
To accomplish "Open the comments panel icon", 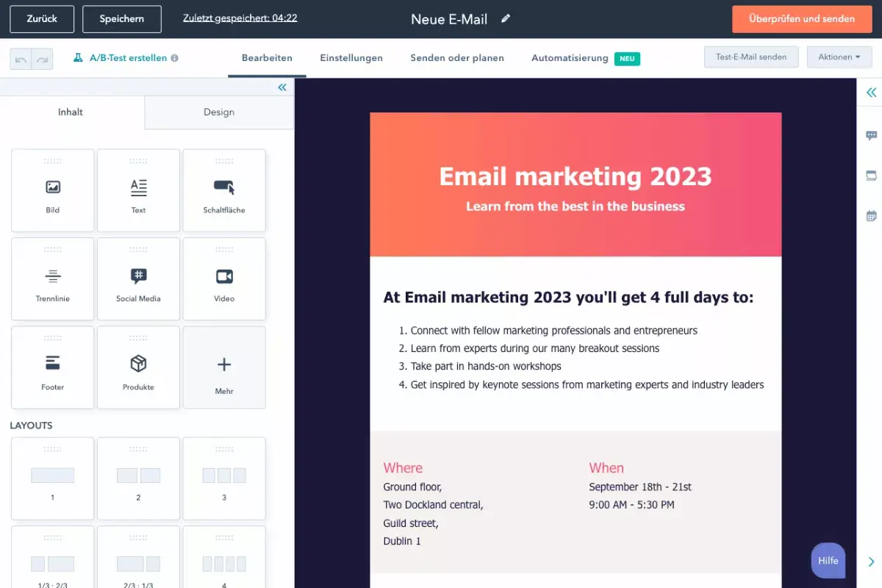I will [871, 135].
